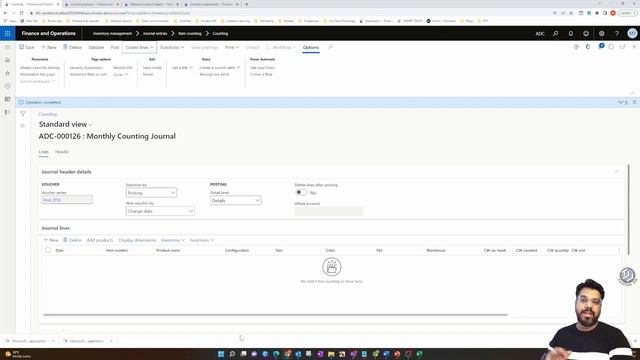Tick the select-all checkbox in journal lines grid
This screenshot has height=360, width=640.
coord(48,250)
